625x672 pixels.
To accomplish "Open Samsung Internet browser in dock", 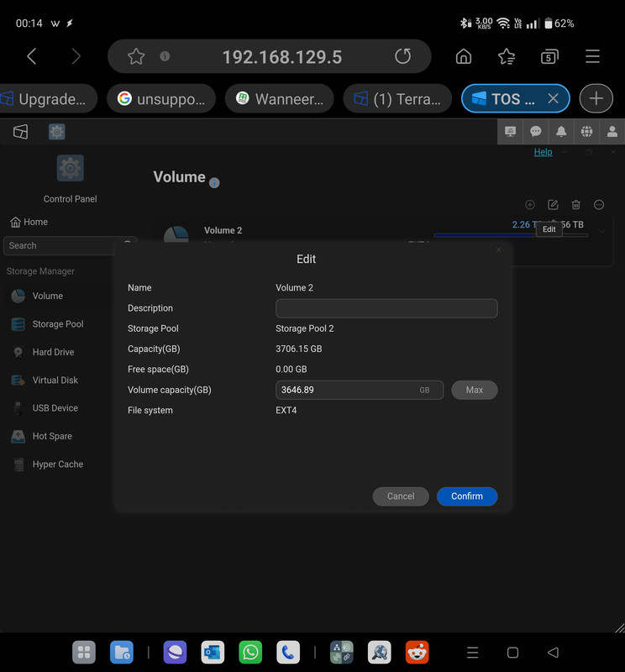I will pyautogui.click(x=175, y=653).
